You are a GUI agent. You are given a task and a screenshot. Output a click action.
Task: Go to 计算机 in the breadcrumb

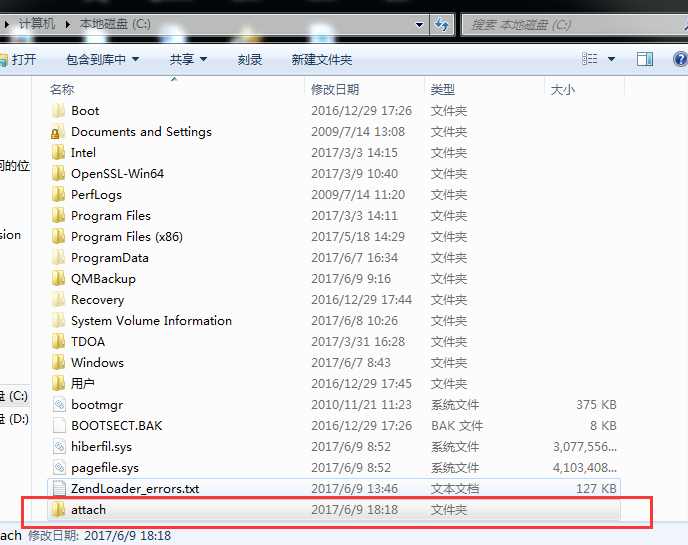(37, 24)
